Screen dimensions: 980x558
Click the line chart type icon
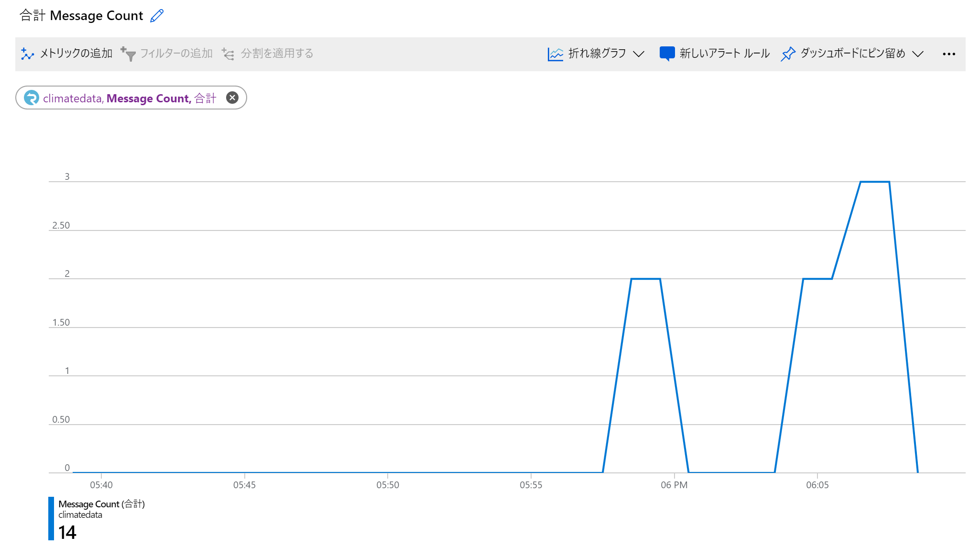pyautogui.click(x=555, y=54)
